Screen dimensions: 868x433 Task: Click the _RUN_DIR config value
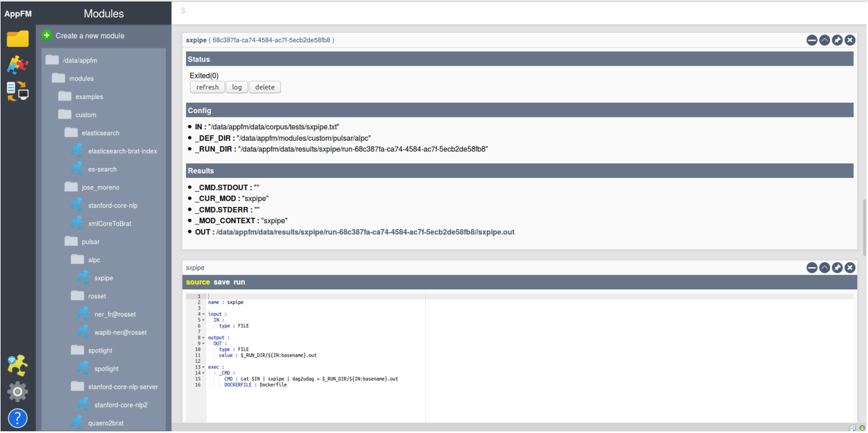pos(364,149)
